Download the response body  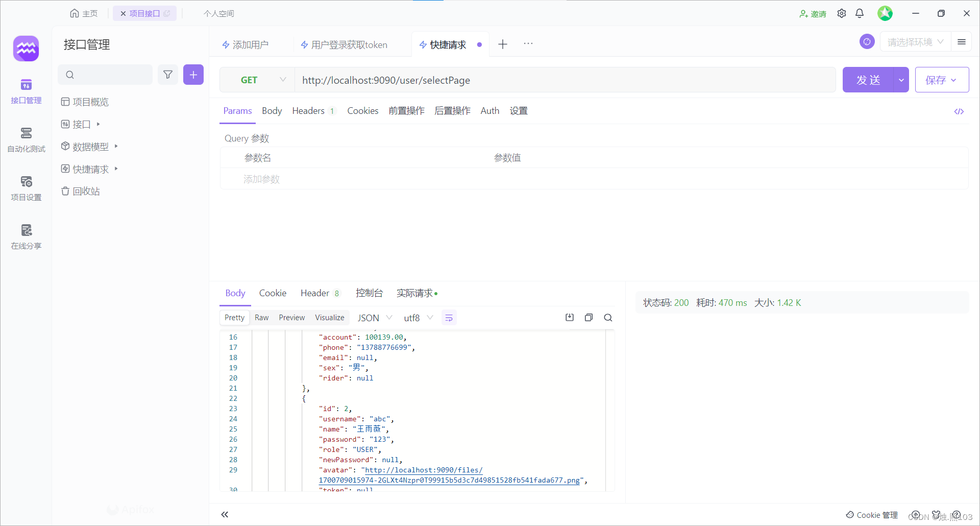[569, 317]
